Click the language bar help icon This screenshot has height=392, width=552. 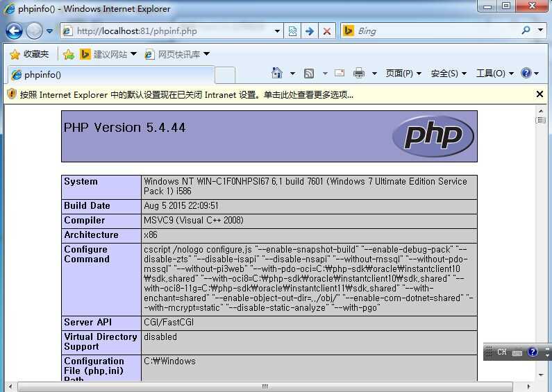pyautogui.click(x=533, y=352)
